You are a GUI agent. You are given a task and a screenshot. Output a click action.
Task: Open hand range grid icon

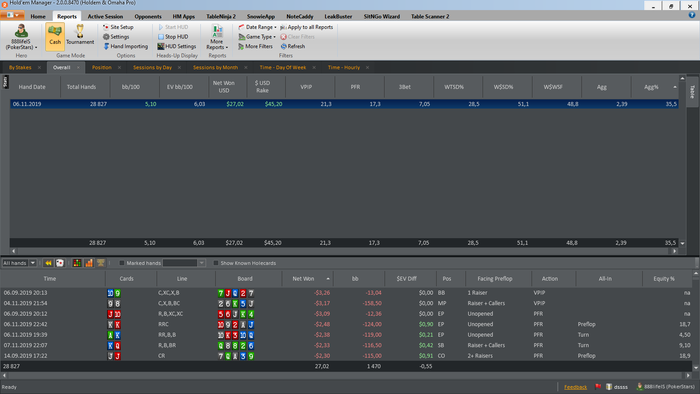77,263
